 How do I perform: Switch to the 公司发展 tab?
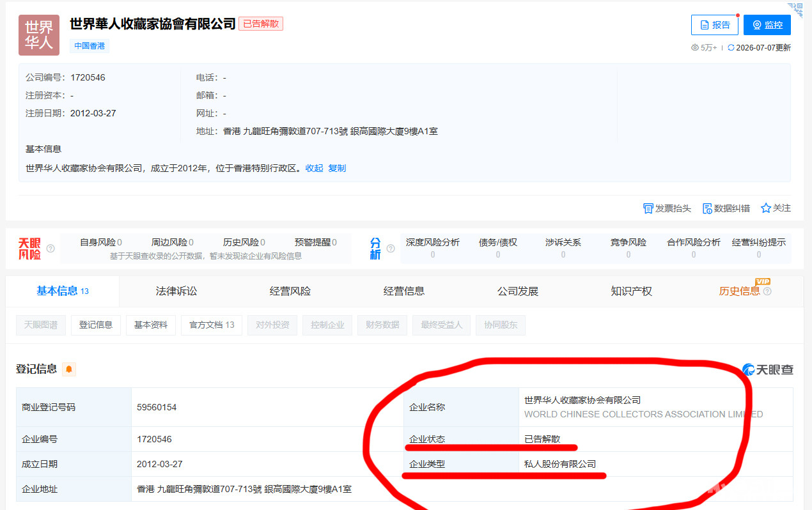518,291
